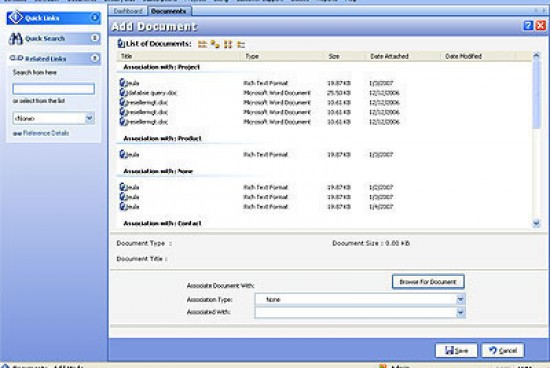Open the Associated With dropdown
The image size is (550, 368).
coord(461,312)
